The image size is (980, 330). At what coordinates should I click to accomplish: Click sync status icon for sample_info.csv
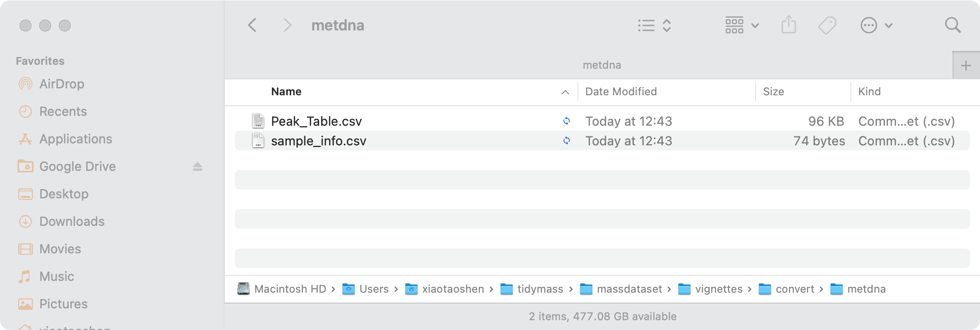567,140
